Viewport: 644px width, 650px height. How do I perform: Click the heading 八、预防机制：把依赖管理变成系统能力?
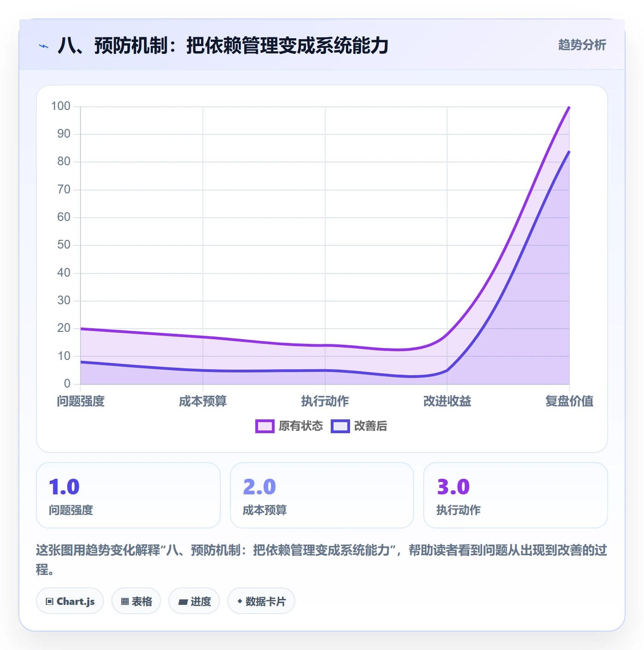tap(223, 46)
